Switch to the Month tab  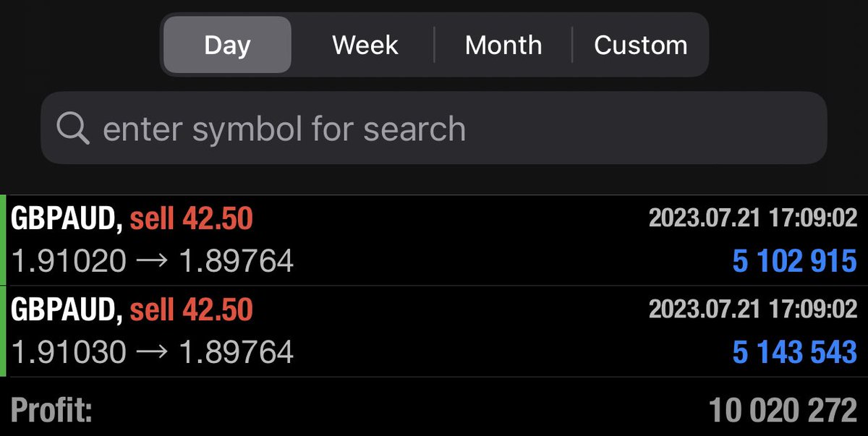(x=503, y=45)
